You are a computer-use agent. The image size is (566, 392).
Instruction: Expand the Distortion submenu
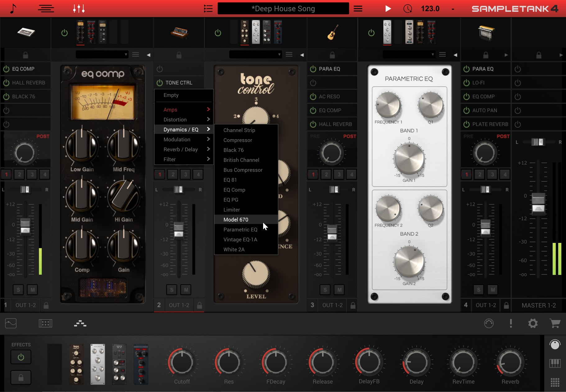point(184,120)
